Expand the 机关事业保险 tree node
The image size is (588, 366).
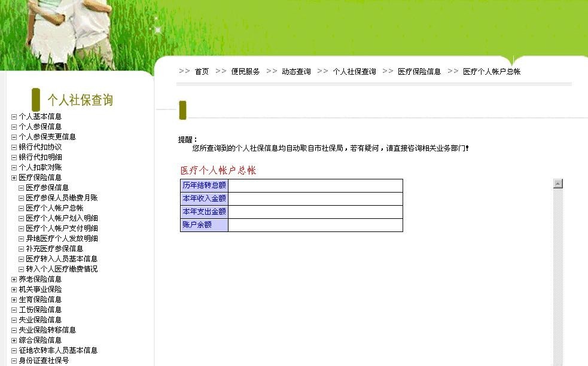(14, 289)
